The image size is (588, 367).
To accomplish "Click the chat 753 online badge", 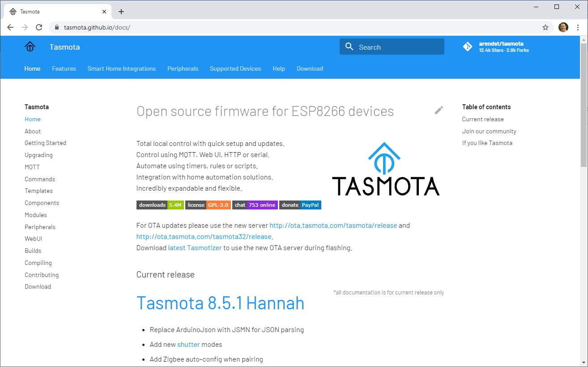I will click(x=255, y=205).
